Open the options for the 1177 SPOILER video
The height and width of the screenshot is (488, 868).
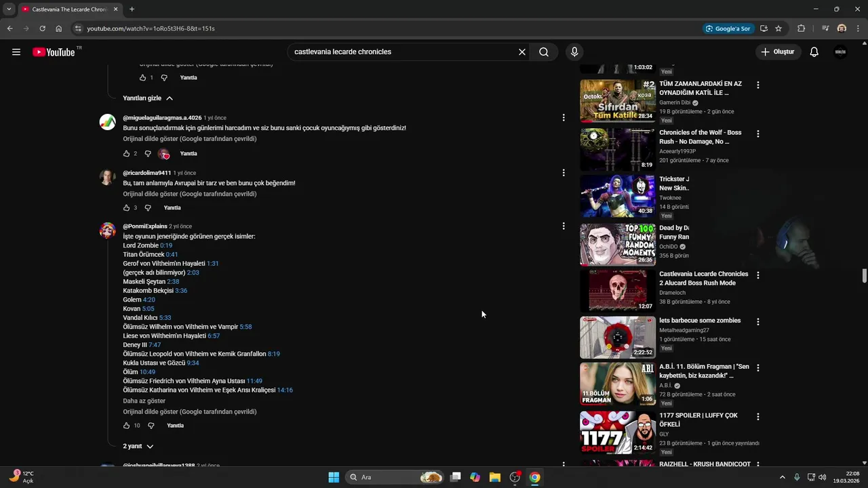pyautogui.click(x=758, y=417)
